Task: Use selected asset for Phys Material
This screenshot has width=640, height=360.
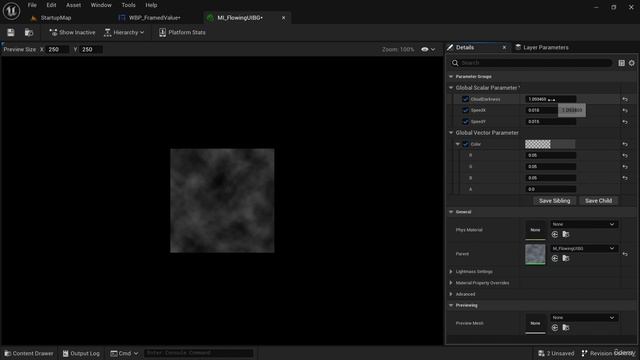Action: [x=555, y=234]
